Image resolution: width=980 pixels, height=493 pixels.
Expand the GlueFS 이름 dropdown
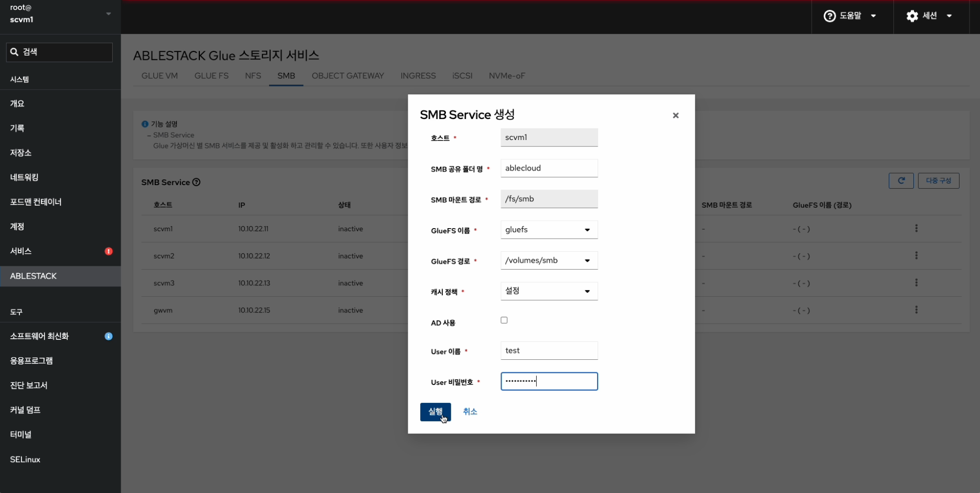tap(549, 230)
